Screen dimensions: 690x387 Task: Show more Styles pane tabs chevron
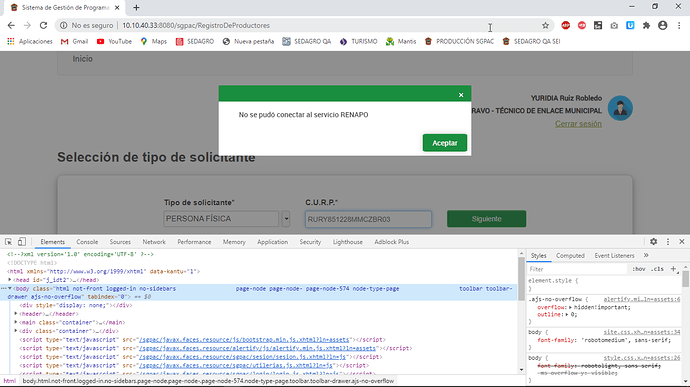click(646, 255)
